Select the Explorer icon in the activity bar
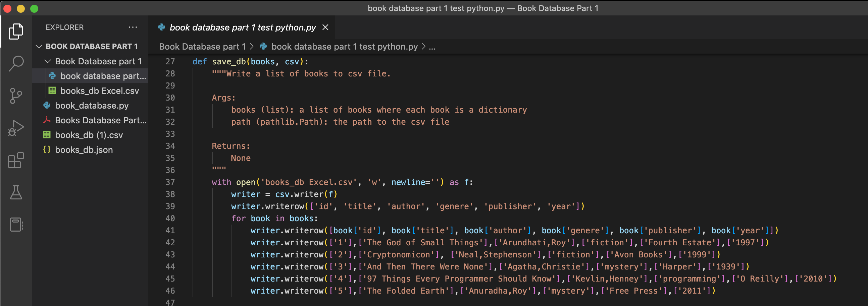This screenshot has height=306, width=868. (x=16, y=31)
